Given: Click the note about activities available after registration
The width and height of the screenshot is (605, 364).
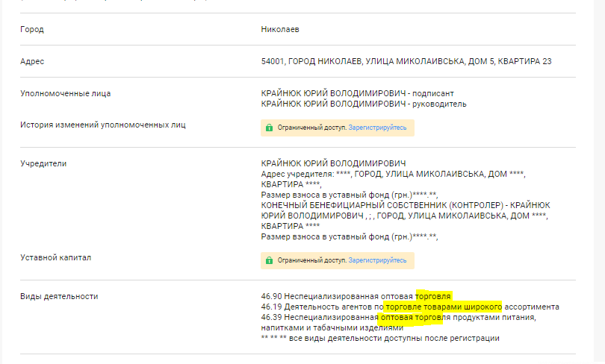Looking at the screenshot, I should coord(379,338).
